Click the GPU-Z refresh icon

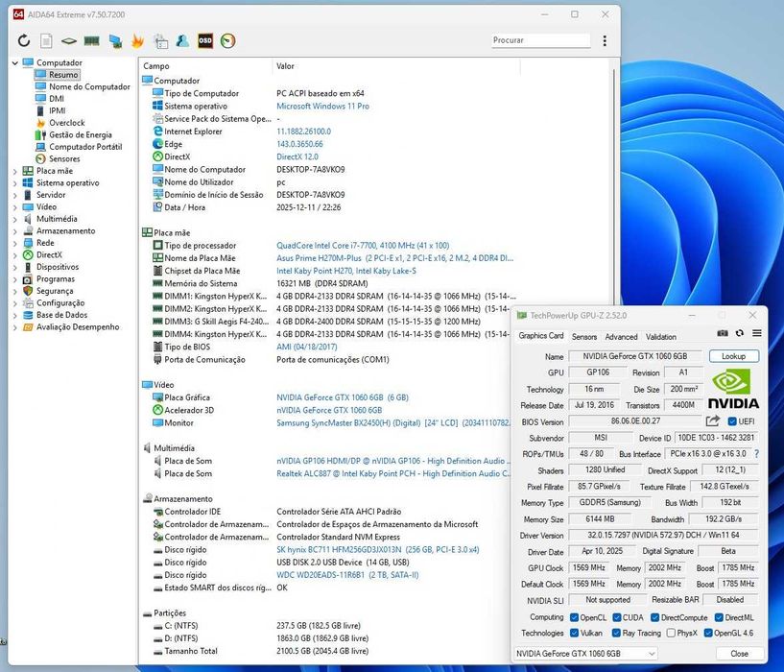[740, 333]
